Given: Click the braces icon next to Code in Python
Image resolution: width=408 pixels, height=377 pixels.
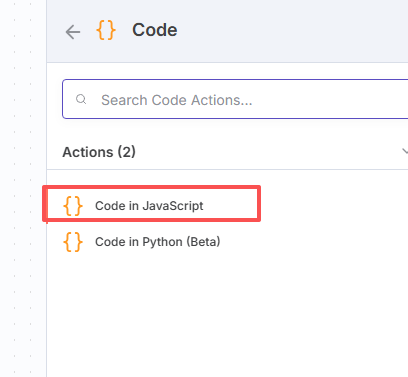Looking at the screenshot, I should point(73,242).
